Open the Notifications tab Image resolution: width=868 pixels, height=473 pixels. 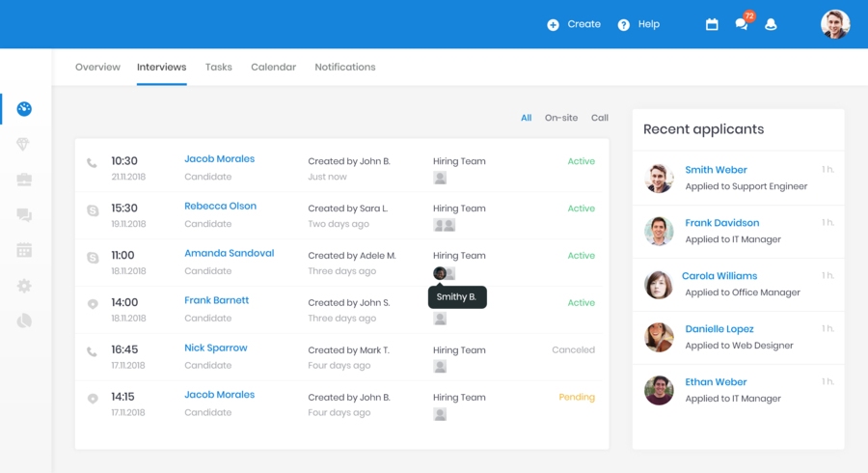(344, 68)
